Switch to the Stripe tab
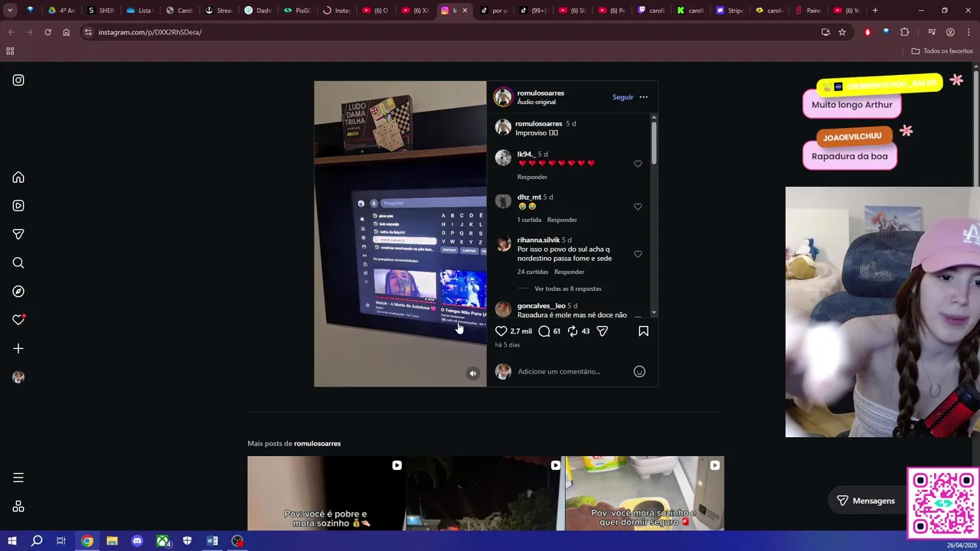Screen dimensions: 980x551 [731, 11]
